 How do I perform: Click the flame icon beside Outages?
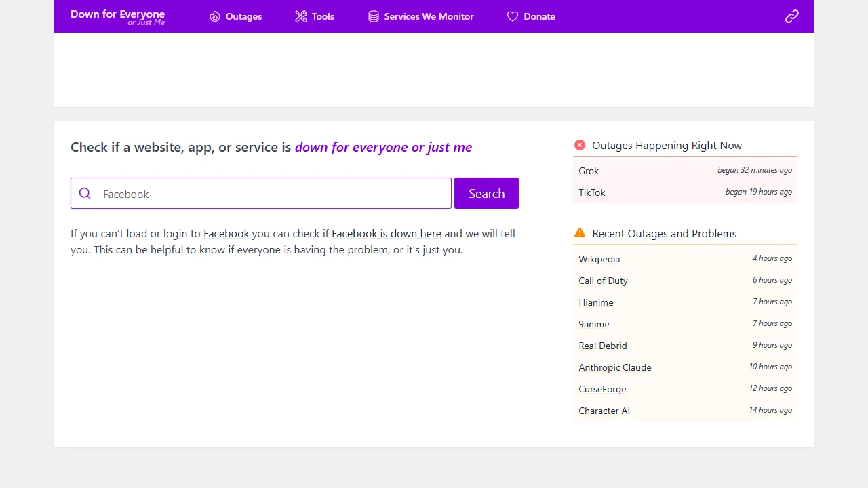(x=215, y=16)
